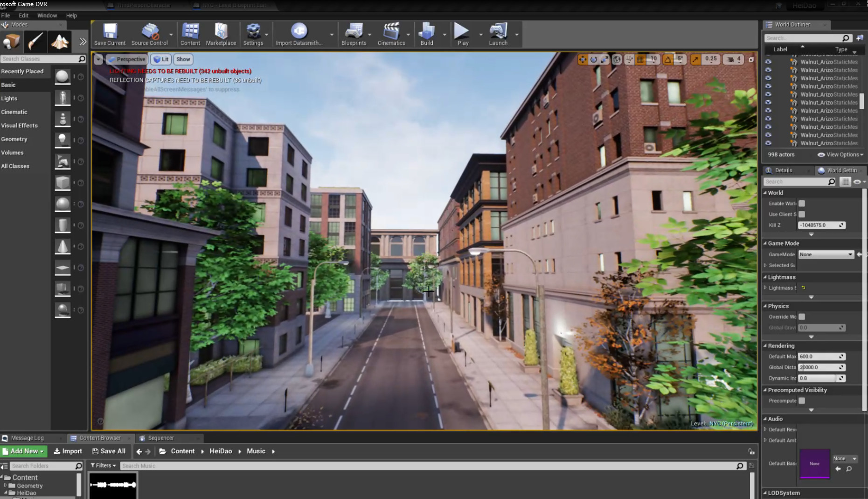Open the viewport options dropdown arrow
Viewport: 868px width, 499px height.
[98, 59]
